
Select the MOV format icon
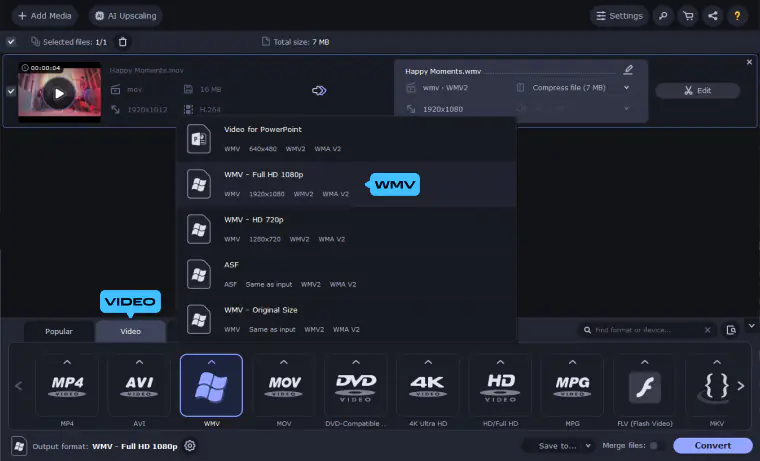[x=284, y=386]
